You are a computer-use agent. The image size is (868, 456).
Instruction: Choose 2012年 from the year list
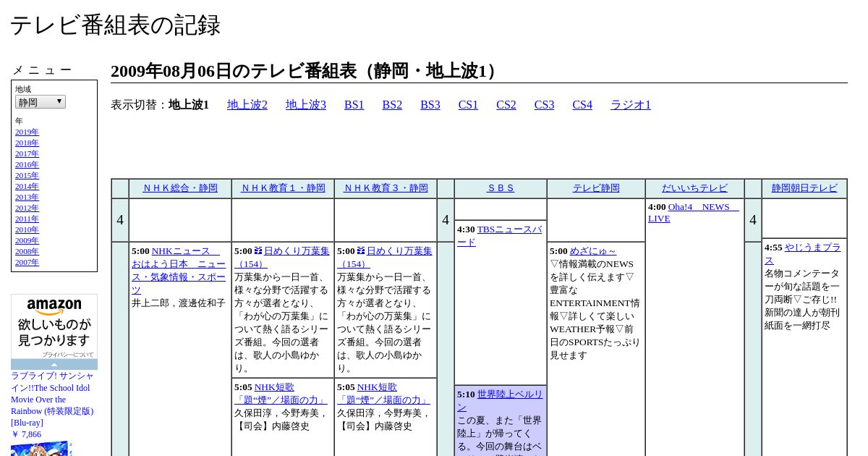coord(27,208)
